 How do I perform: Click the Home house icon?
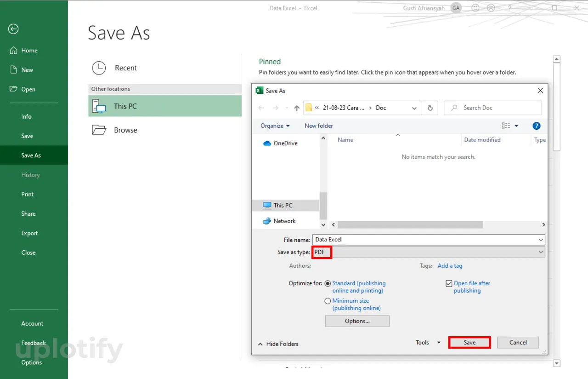[14, 50]
